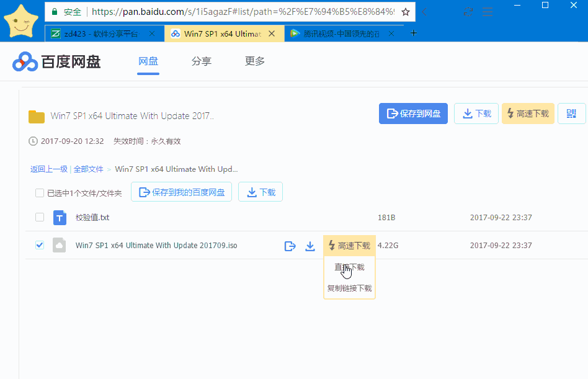This screenshot has height=379, width=588.
Task: Click the blue 保存到网盘 button
Action: 413,114
